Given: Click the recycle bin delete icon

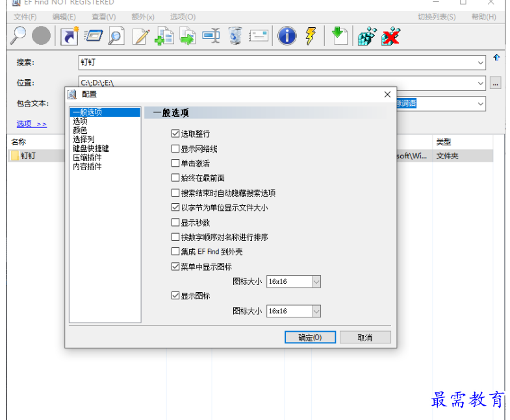Looking at the screenshot, I should coord(235,35).
